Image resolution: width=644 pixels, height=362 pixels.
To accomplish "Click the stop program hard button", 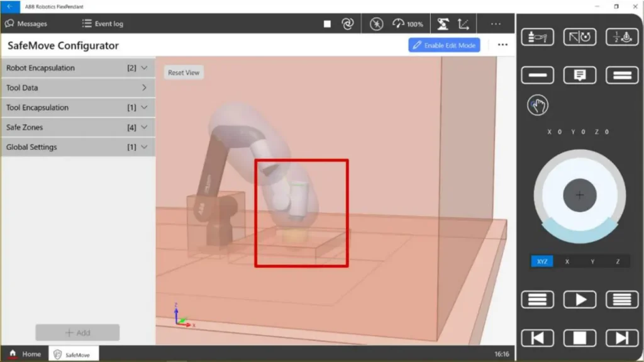I will coord(579,337).
